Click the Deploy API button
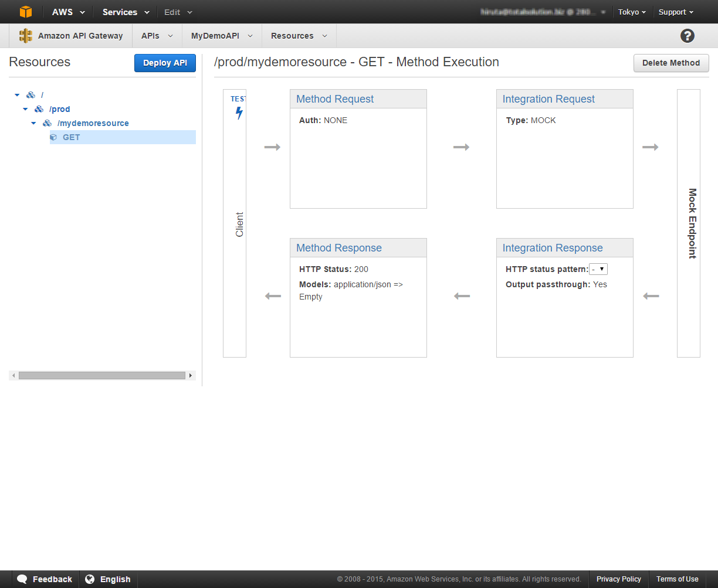Viewport: 718px width, 588px height. point(165,63)
